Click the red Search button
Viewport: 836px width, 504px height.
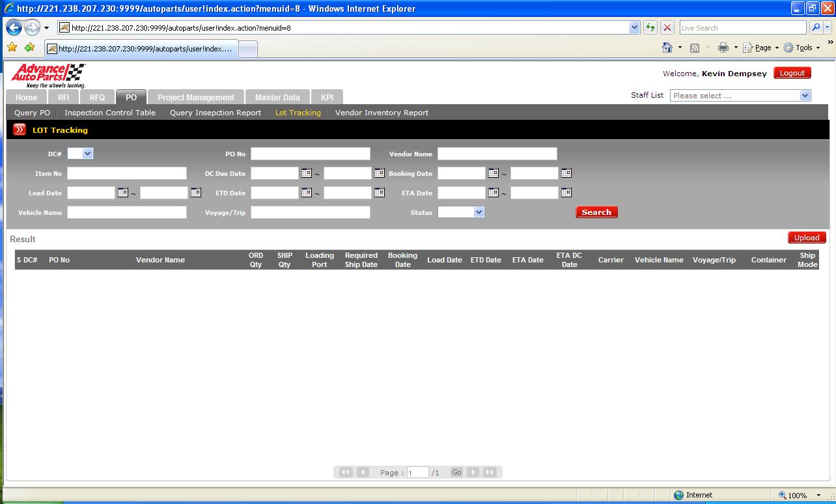(x=596, y=212)
